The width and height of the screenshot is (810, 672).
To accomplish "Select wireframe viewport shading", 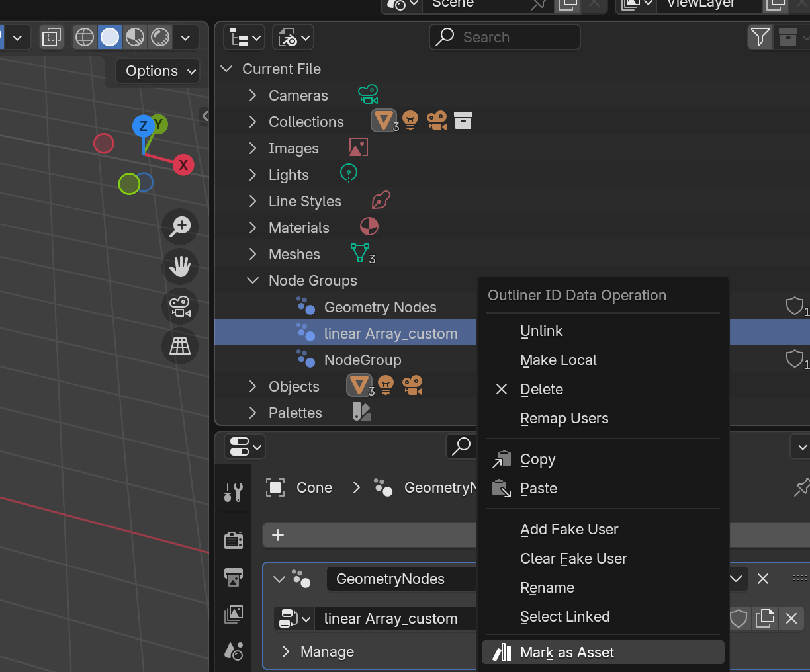I will click(x=85, y=37).
